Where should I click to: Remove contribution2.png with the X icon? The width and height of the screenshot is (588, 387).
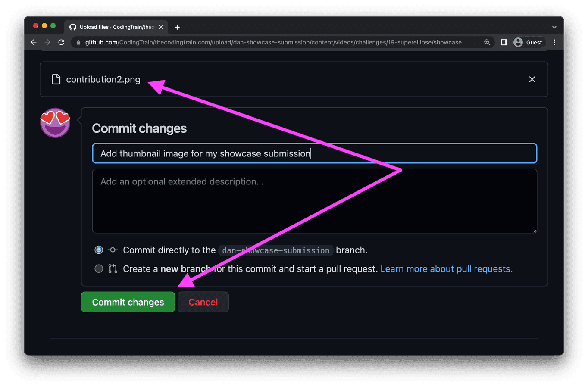pyautogui.click(x=532, y=79)
